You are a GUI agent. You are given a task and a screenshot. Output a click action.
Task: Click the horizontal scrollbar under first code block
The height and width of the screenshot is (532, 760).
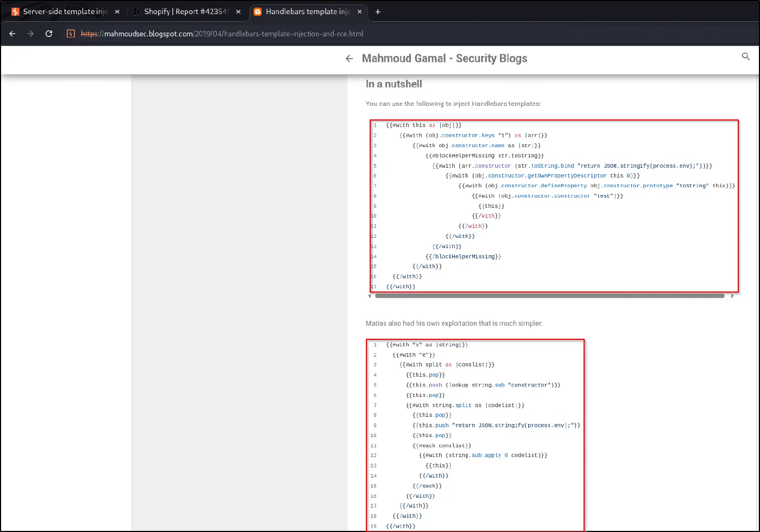click(550, 296)
